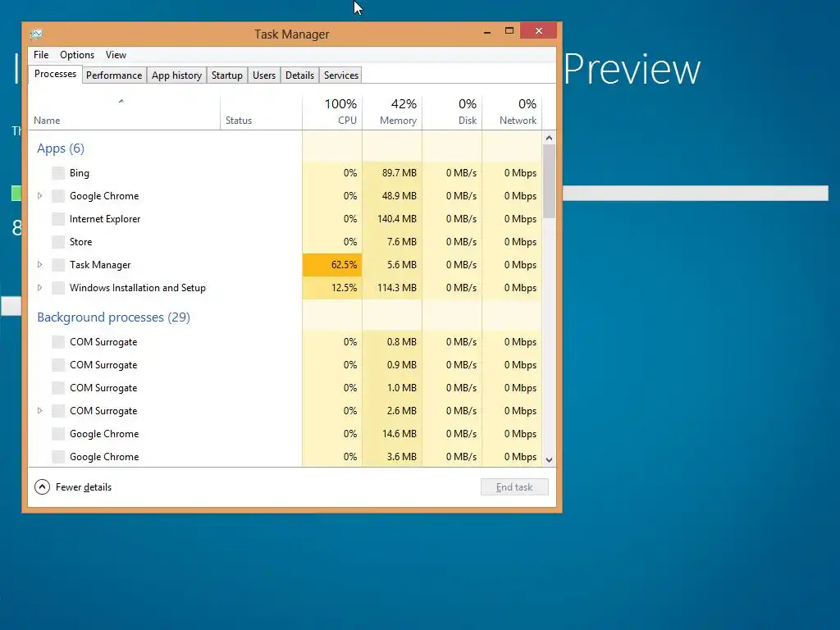Viewport: 840px width, 630px height.
Task: Select the COM Surrogate 0.8 MB row
Action: [x=285, y=342]
